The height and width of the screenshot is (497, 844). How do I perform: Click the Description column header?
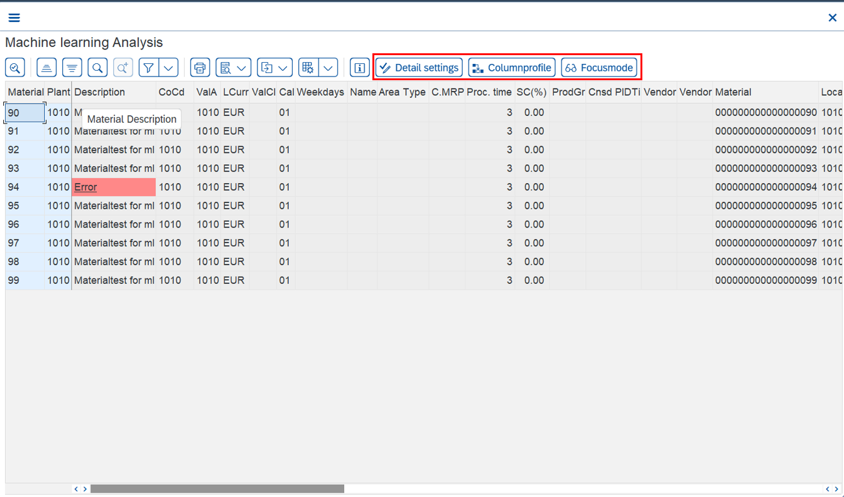[99, 92]
